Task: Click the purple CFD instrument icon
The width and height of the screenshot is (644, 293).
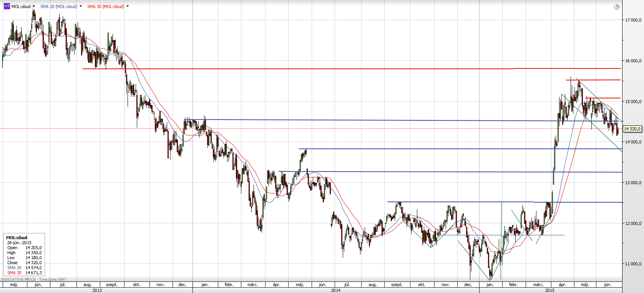Action: click(x=7, y=6)
